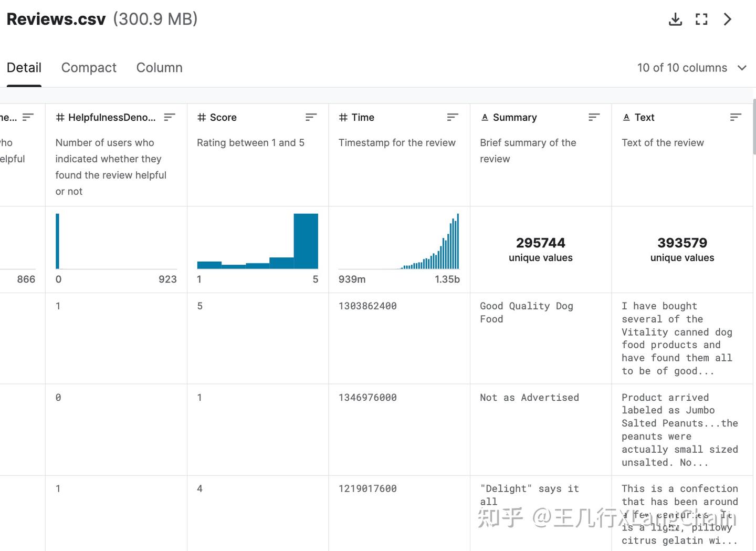This screenshot has height=551, width=756.
Task: Click the Summary column header label
Action: click(x=514, y=117)
